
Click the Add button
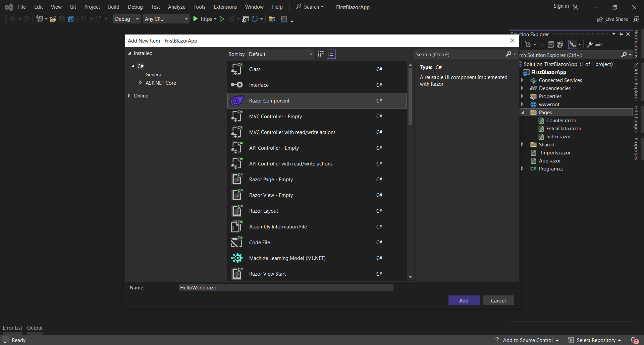coord(464,300)
